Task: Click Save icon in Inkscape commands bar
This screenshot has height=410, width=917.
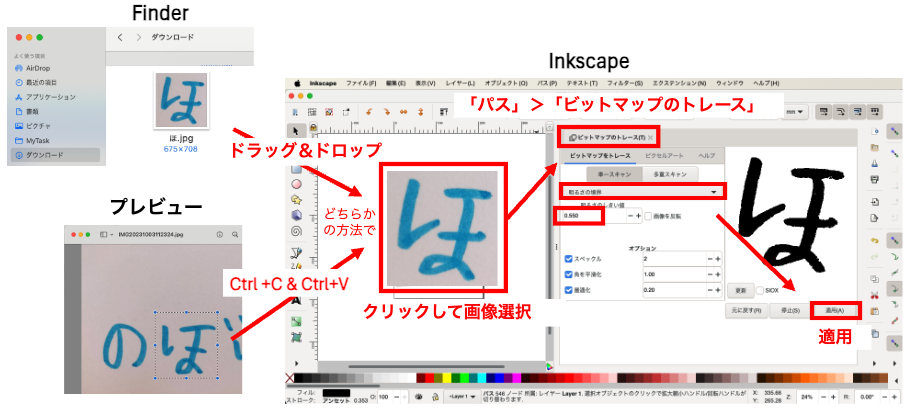Action: 875,163
